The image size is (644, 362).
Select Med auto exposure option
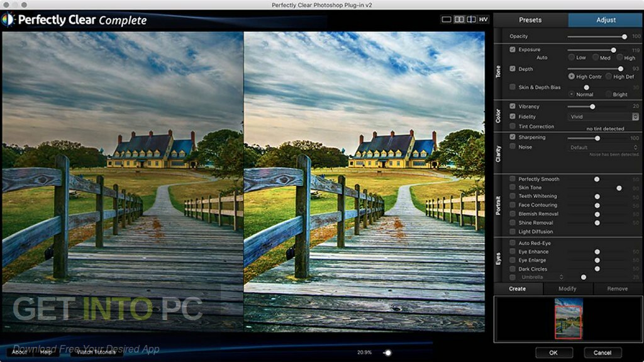point(595,57)
